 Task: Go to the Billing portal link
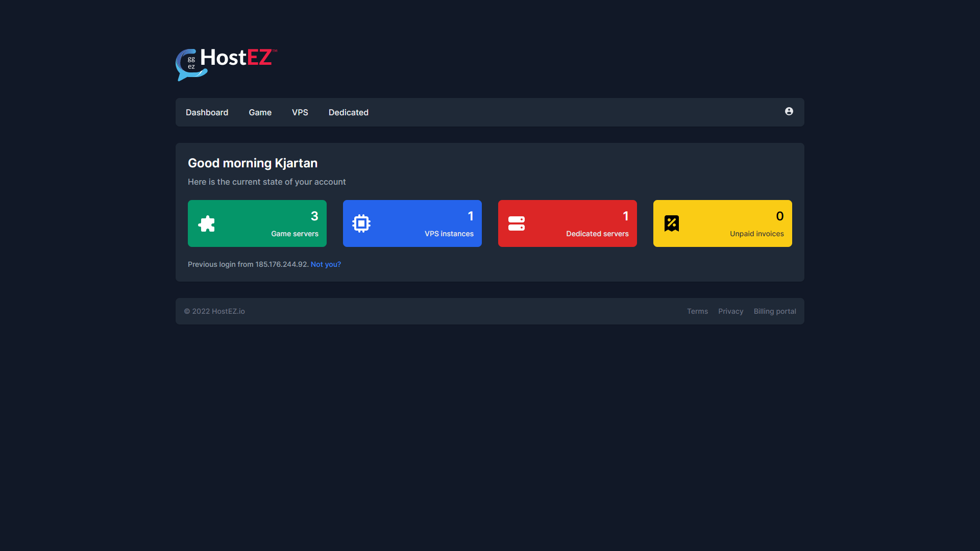[x=774, y=311]
